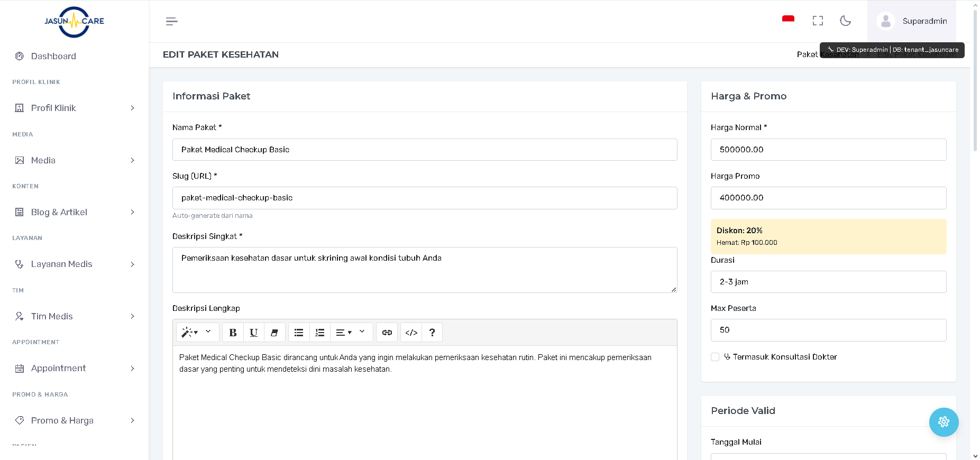The image size is (980, 460).
Task: Open the magic wand style dropdown
Action: (189, 333)
